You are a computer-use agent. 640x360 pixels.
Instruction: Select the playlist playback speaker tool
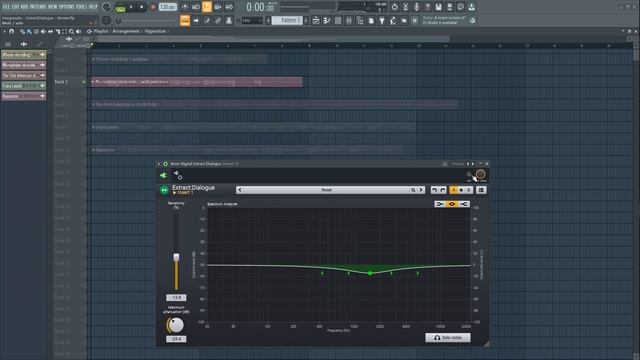tap(78, 31)
